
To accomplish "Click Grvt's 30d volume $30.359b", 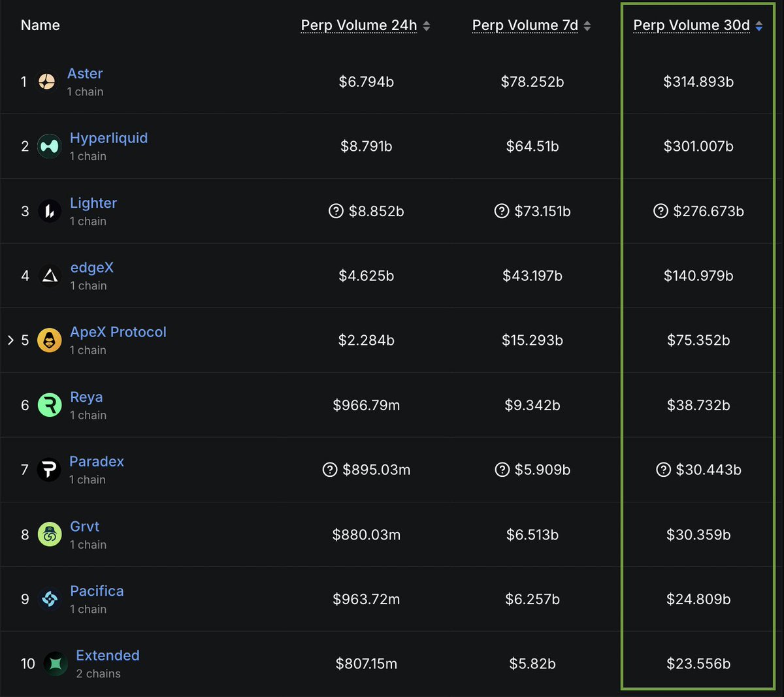I will click(698, 534).
